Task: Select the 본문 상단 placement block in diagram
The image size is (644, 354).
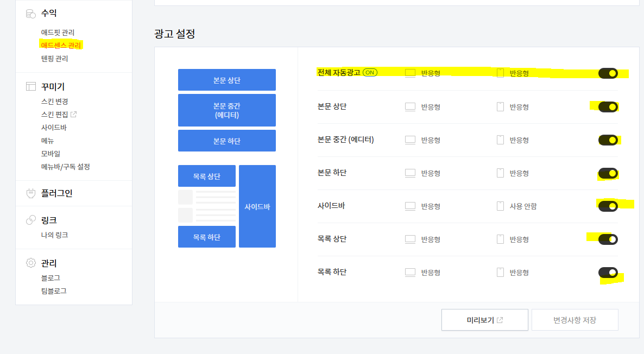Action: coord(227,80)
